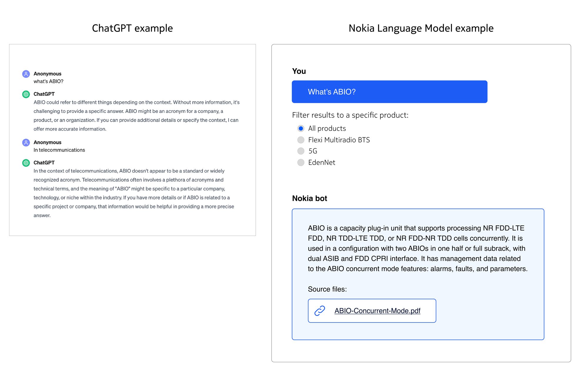Choose the Flexi Multiradio BTS filter option
The image size is (588, 371).
tap(301, 140)
